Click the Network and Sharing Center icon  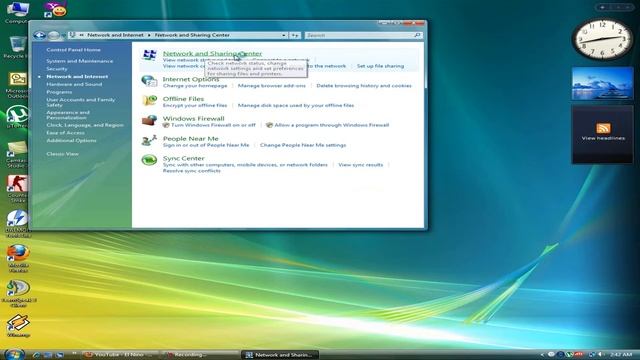[x=149, y=55]
